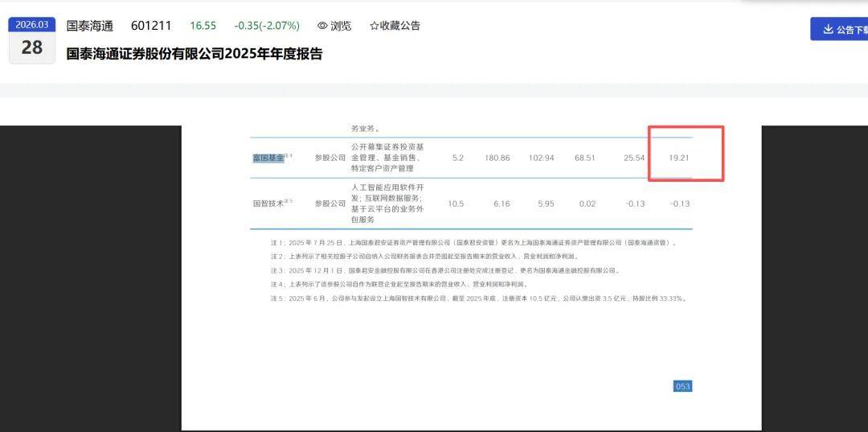The image size is (868, 432).
Task: Click the 浏览 text label
Action: [341, 26]
